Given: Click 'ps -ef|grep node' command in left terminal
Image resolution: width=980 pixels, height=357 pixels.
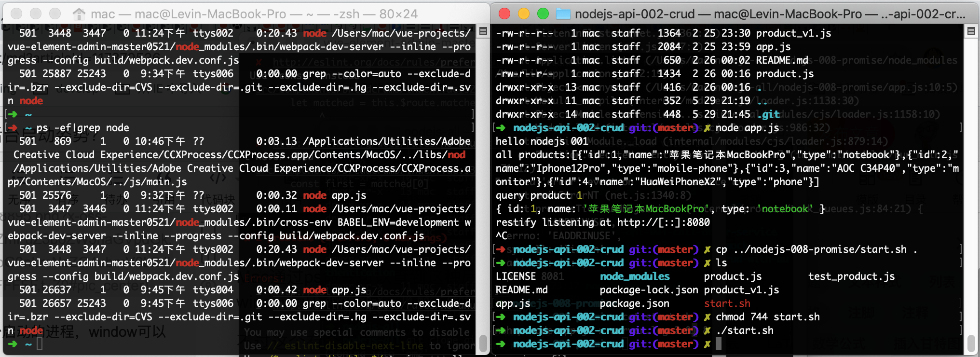Looking at the screenshot, I should click(83, 128).
